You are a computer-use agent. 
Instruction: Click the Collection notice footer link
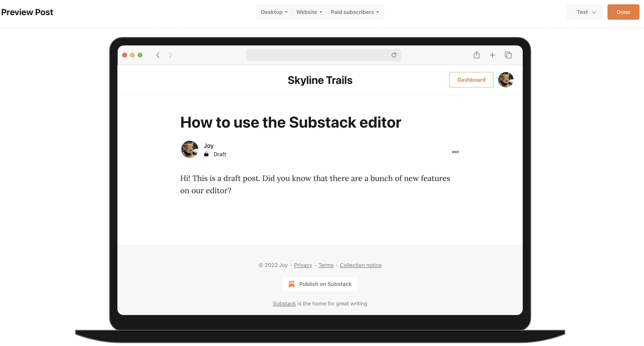click(x=360, y=265)
